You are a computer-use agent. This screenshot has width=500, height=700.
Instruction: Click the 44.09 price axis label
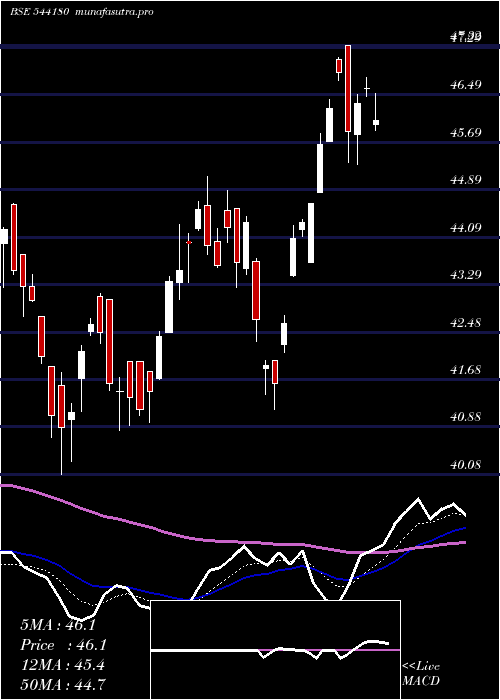[x=466, y=228]
